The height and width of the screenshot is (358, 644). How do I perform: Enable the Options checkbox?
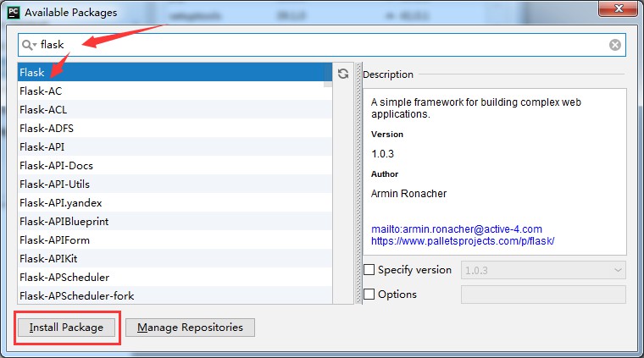pos(369,295)
